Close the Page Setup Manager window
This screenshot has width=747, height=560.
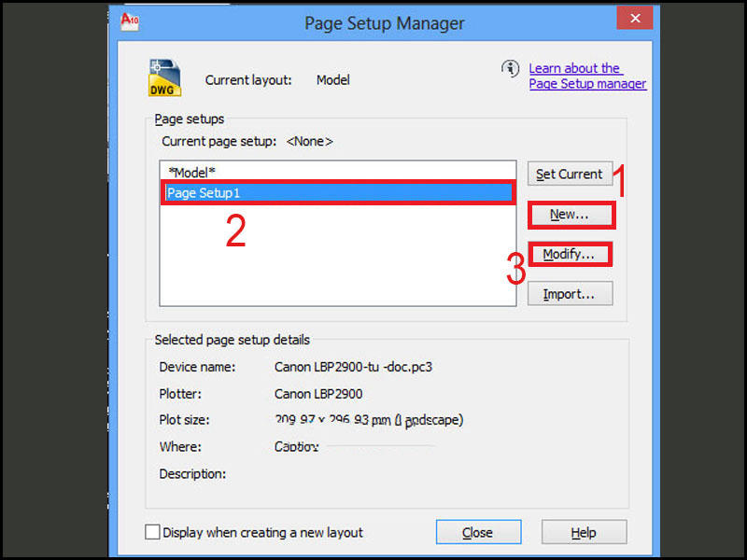coord(635,18)
